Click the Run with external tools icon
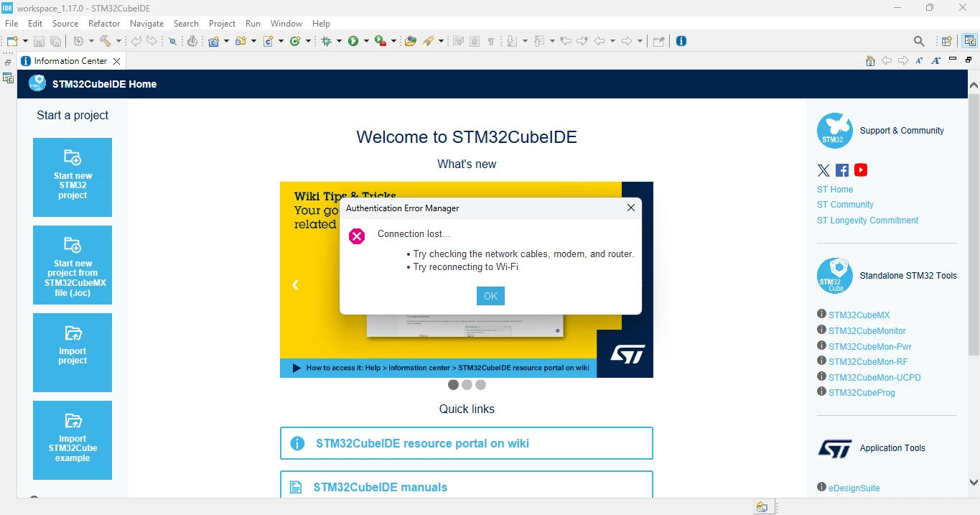Image resolution: width=980 pixels, height=515 pixels. [x=381, y=41]
